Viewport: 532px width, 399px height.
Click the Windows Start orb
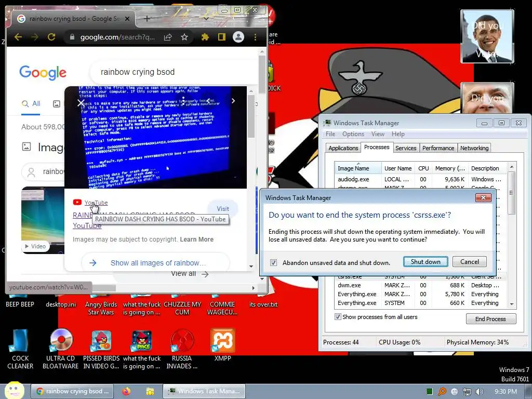14,391
